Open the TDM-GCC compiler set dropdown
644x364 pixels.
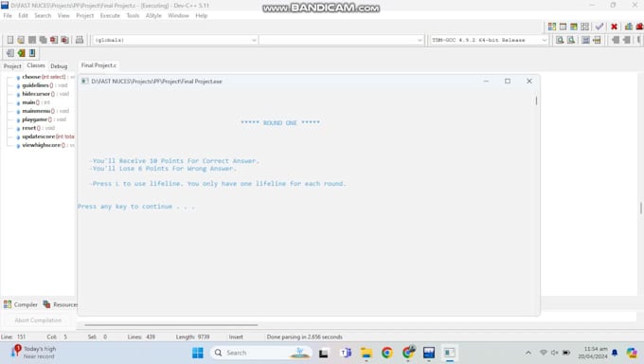489,40
